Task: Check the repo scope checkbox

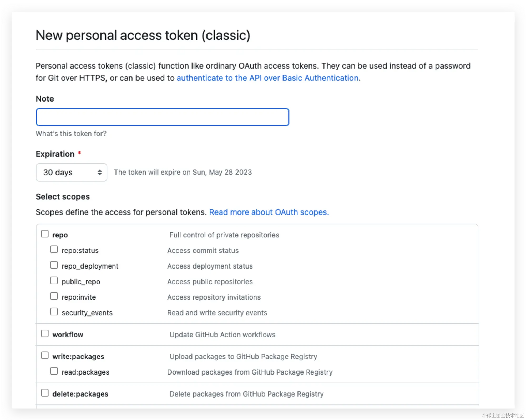Action: [x=45, y=234]
